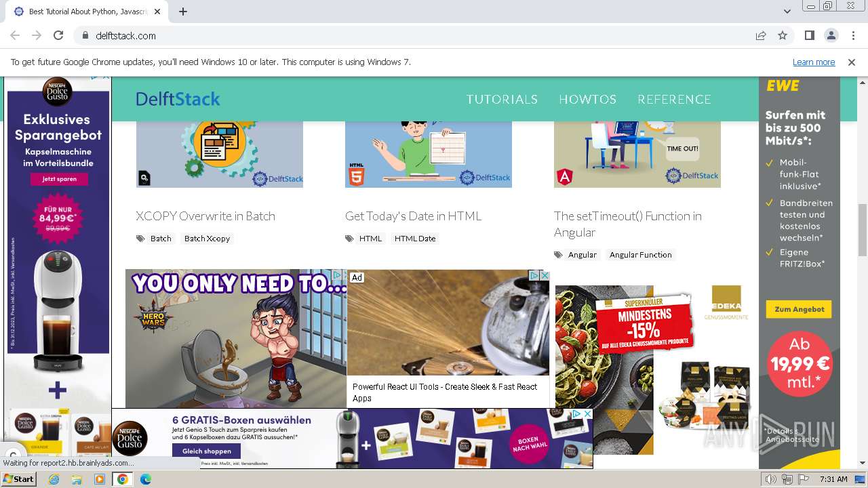868x488 pixels.
Task: Click the Angular setTimeout article thumbnail
Action: click(x=637, y=155)
